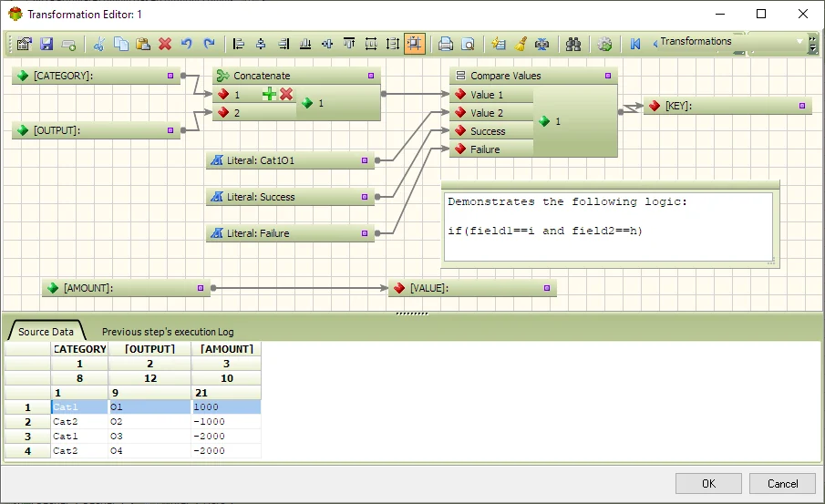Click the link fields icon beside the broom
825x504 pixels.
pos(541,44)
